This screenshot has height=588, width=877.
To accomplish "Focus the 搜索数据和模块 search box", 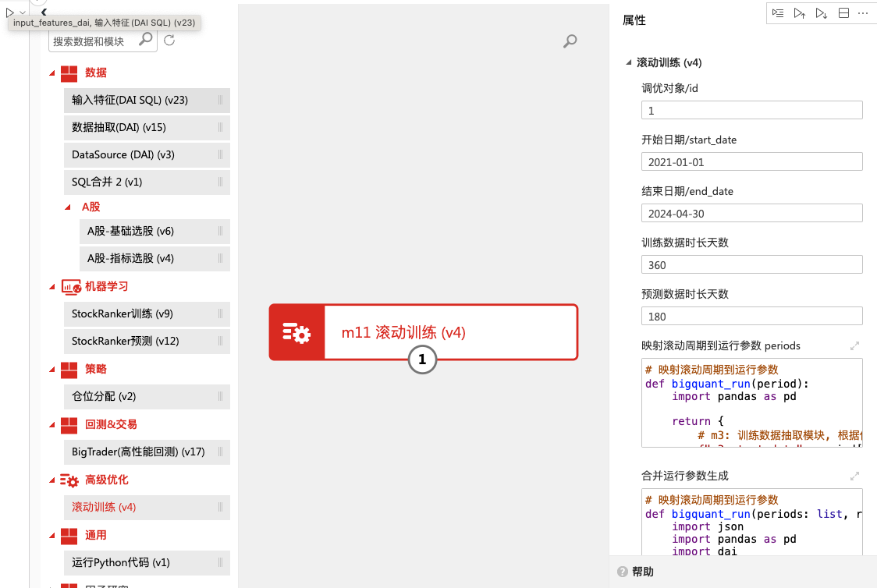I will [94, 41].
